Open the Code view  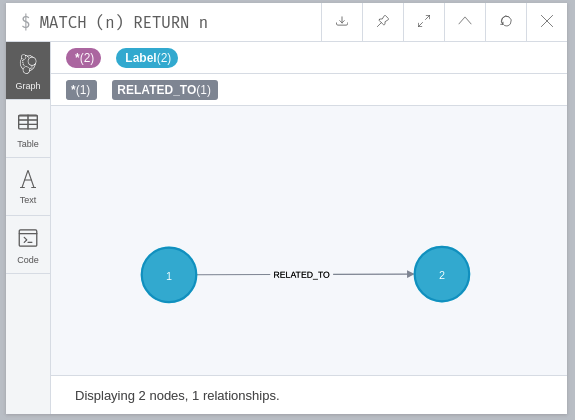click(x=28, y=245)
